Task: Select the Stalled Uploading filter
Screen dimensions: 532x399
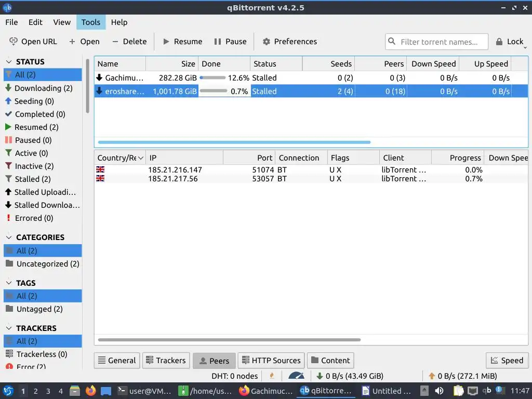Action: pos(43,192)
